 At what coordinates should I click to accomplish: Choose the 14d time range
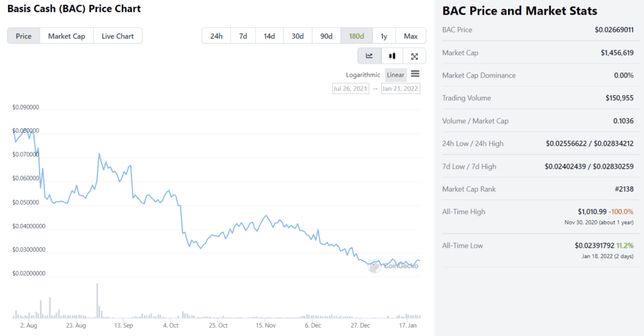point(269,36)
